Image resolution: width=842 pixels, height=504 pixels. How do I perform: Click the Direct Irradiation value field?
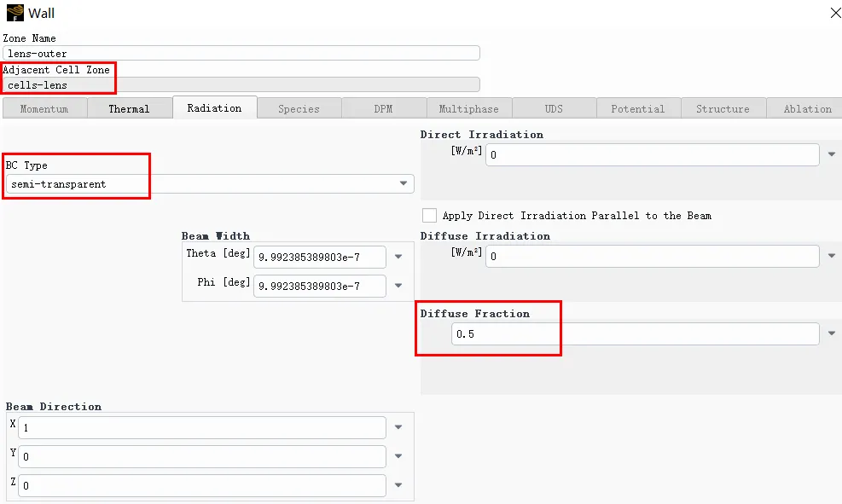(652, 155)
